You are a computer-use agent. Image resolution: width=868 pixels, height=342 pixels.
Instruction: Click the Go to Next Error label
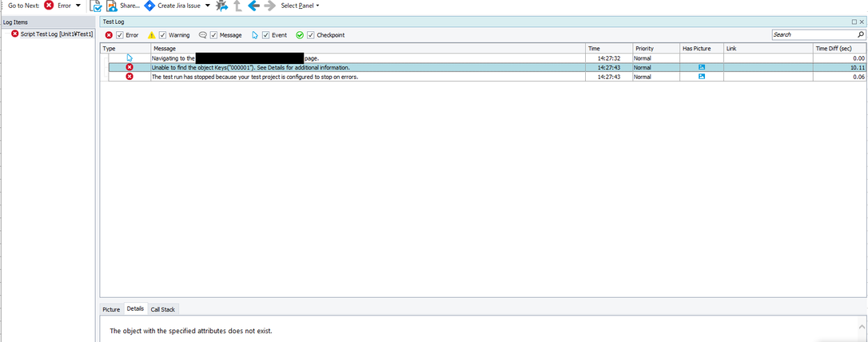[64, 6]
